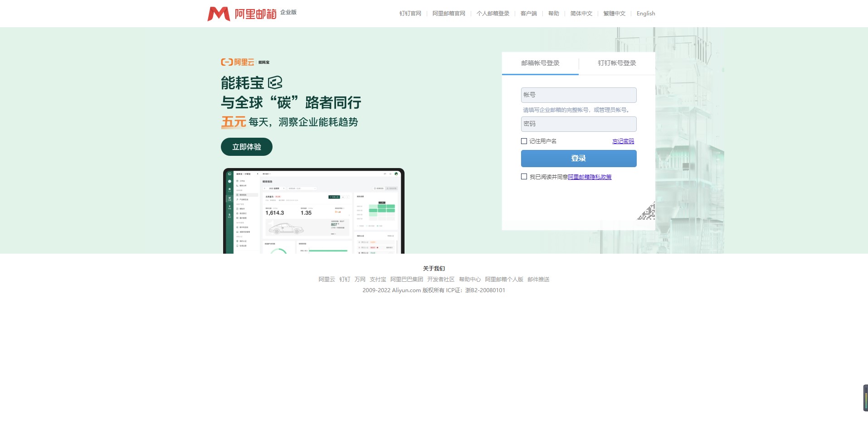Click the 关于我们 footer heading
Screen dimensions: 868x424
434,269
